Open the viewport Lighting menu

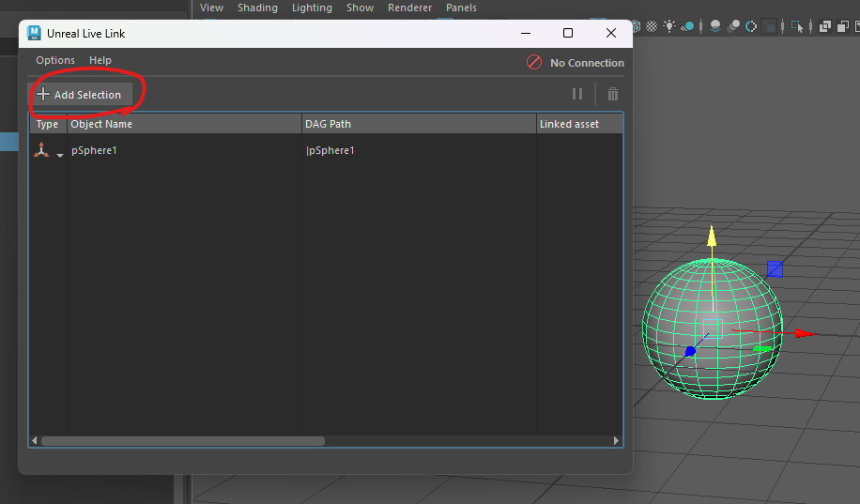click(x=312, y=8)
